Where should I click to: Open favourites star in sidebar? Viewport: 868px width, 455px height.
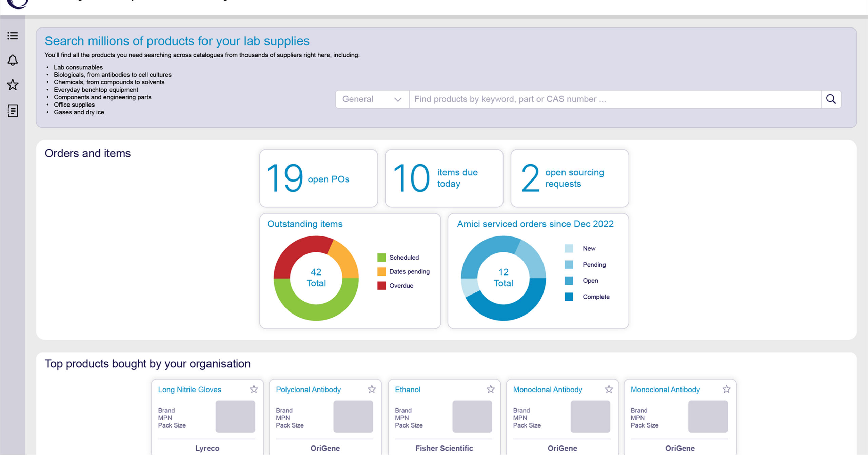pyautogui.click(x=13, y=85)
